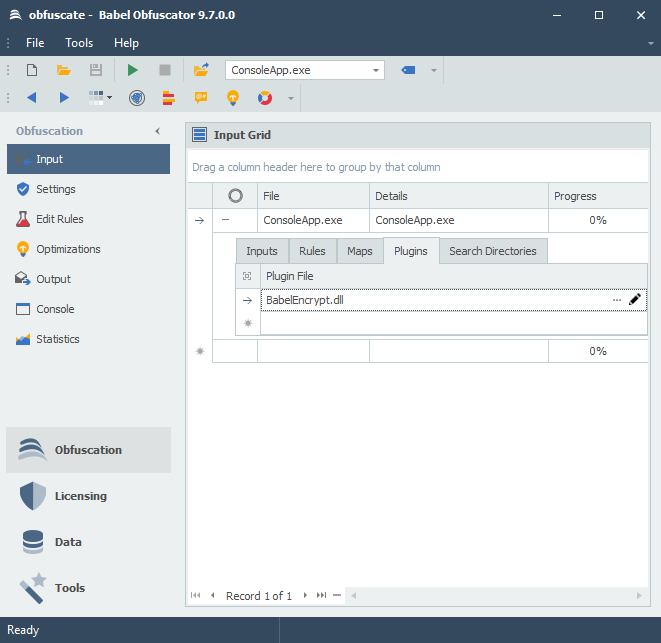Viewport: 661px width, 643px height.
Task: Open Console in the navigation pane
Action: tap(89, 309)
